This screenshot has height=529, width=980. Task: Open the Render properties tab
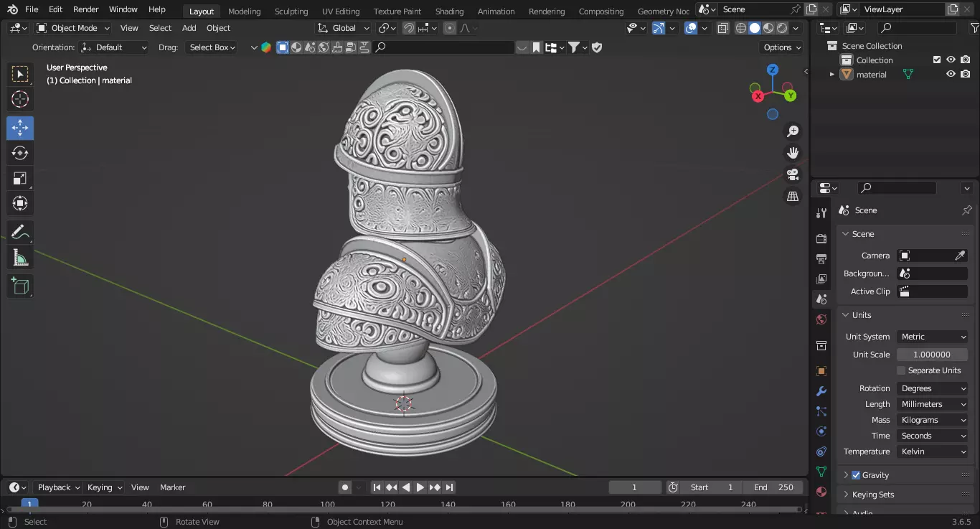(x=821, y=238)
